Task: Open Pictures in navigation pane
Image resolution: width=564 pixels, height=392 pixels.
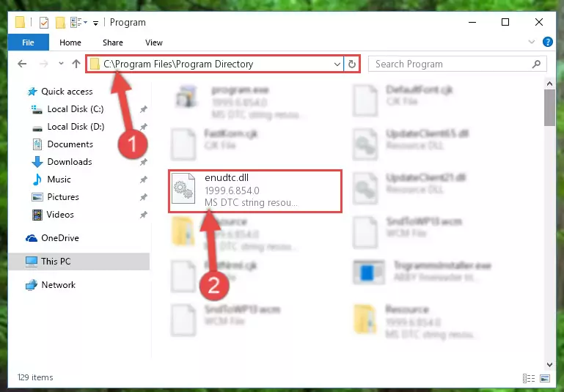Action: 62,197
